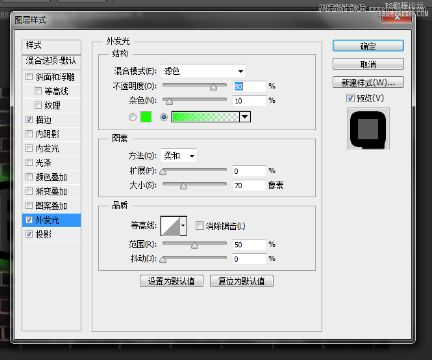
Task: Select the 描边 style entry label
Action: pos(44,120)
